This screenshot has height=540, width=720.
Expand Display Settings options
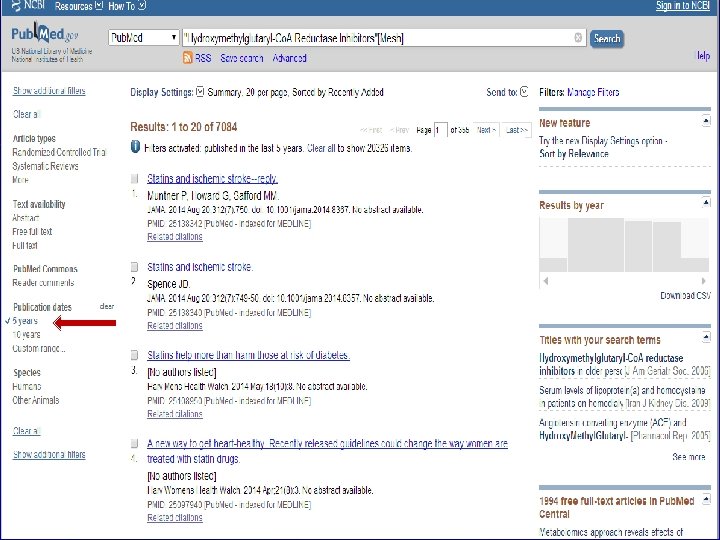(200, 92)
